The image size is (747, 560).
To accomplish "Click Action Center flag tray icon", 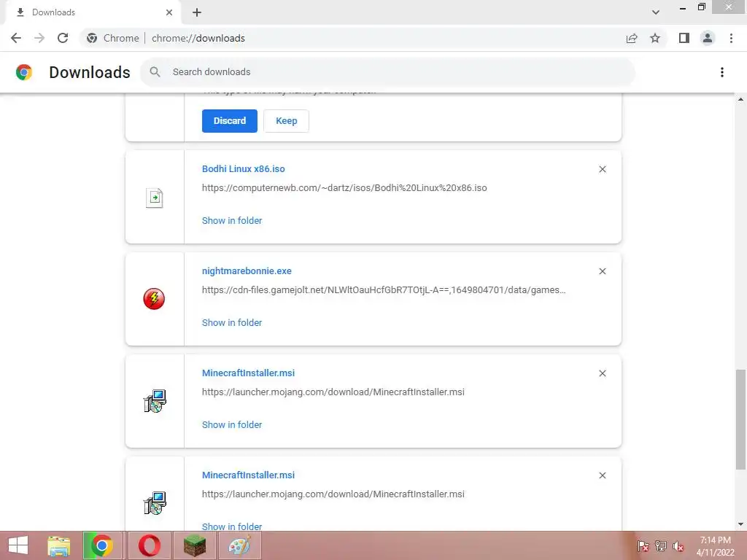I will (643, 545).
